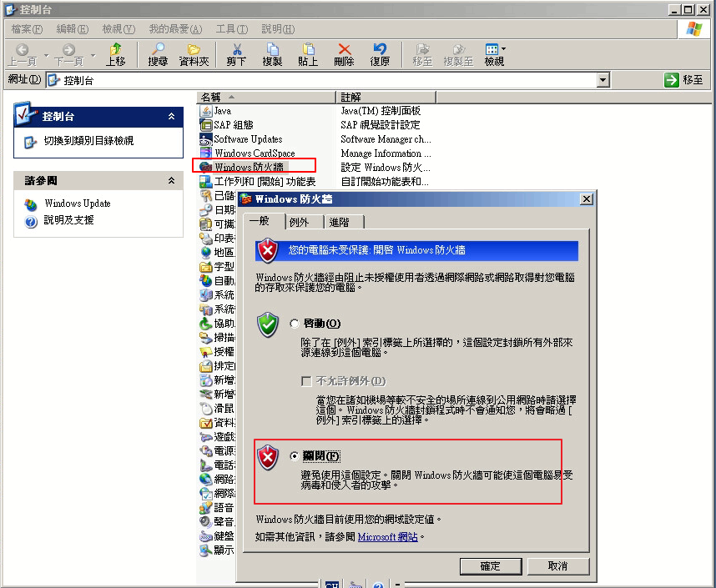Switch to the 進階 tab
This screenshot has width=716, height=588.
(x=344, y=223)
